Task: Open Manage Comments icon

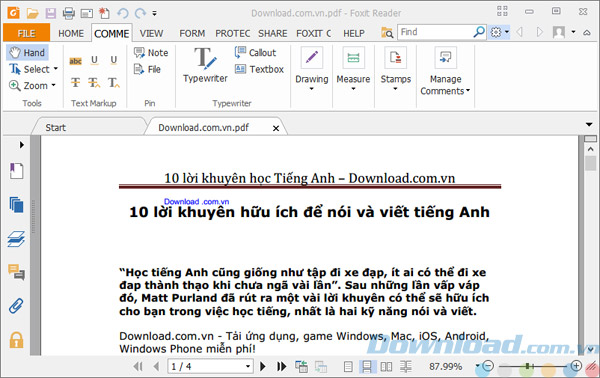Action: 445,58
